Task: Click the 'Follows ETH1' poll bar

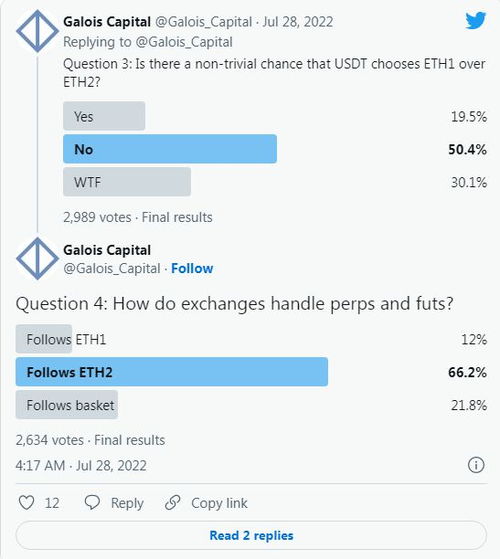Action: (x=44, y=339)
